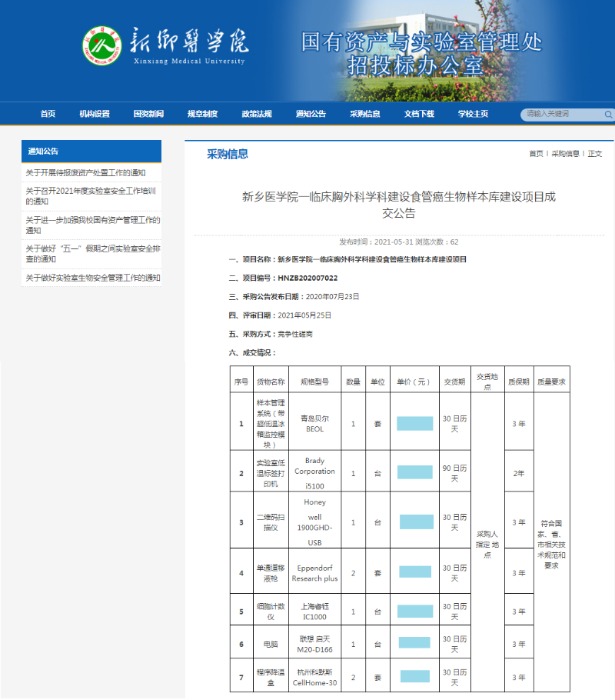Open the 政策法规 navigation menu item

[255, 113]
